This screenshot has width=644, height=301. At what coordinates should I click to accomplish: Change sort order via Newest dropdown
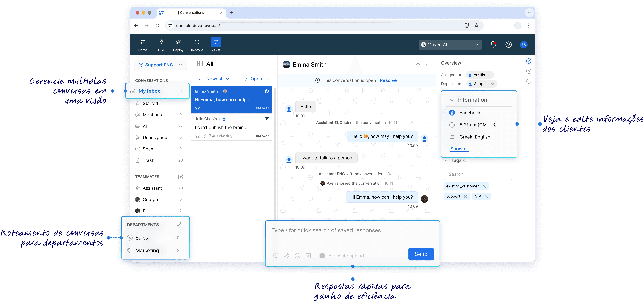(214, 79)
